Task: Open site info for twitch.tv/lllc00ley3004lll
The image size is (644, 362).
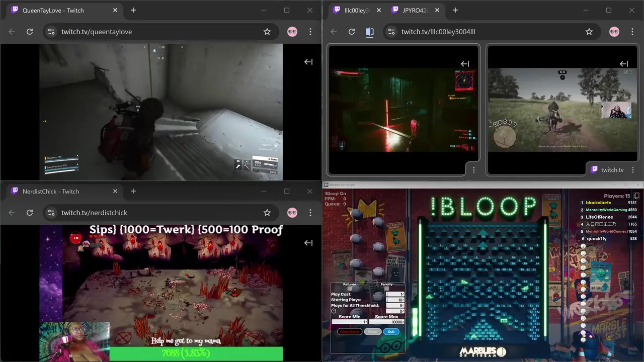Action: point(391,32)
